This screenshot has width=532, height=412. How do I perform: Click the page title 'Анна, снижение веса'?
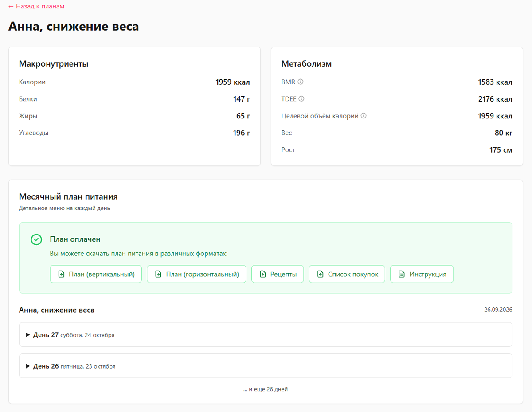(x=74, y=26)
